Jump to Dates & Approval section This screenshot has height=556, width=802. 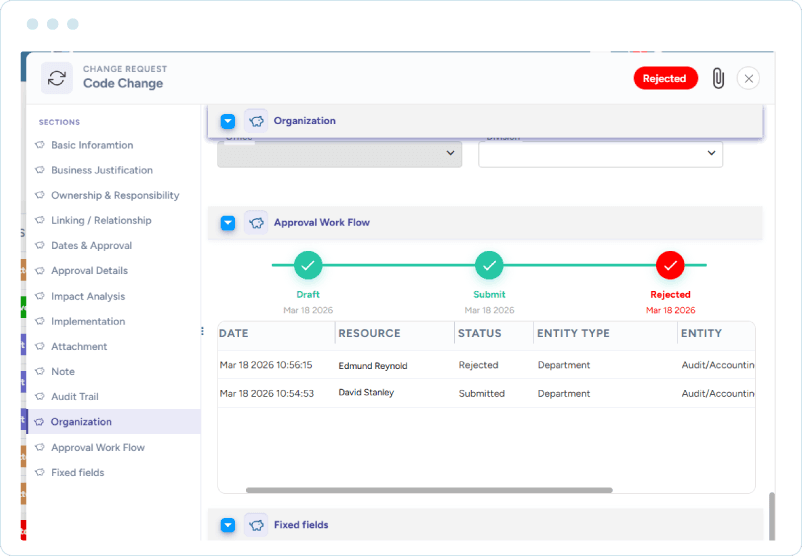[92, 245]
